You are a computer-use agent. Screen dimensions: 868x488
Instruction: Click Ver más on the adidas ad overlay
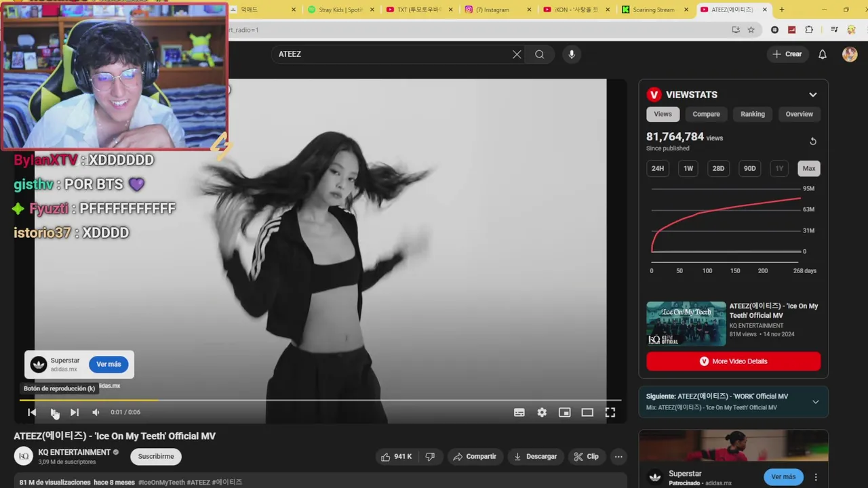coord(108,364)
